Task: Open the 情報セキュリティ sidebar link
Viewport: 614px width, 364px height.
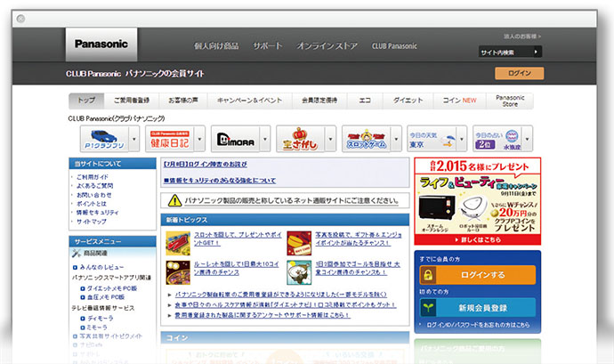Action: [98, 213]
